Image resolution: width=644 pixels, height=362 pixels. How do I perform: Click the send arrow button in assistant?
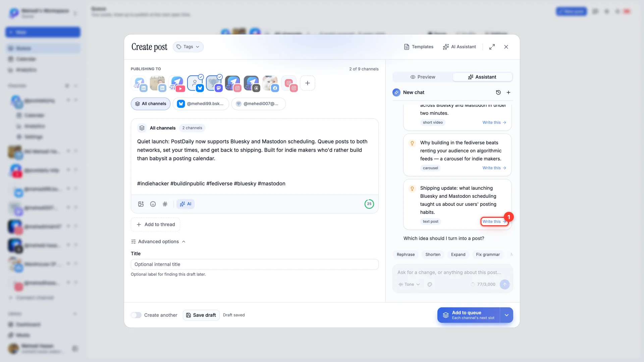(x=504, y=285)
